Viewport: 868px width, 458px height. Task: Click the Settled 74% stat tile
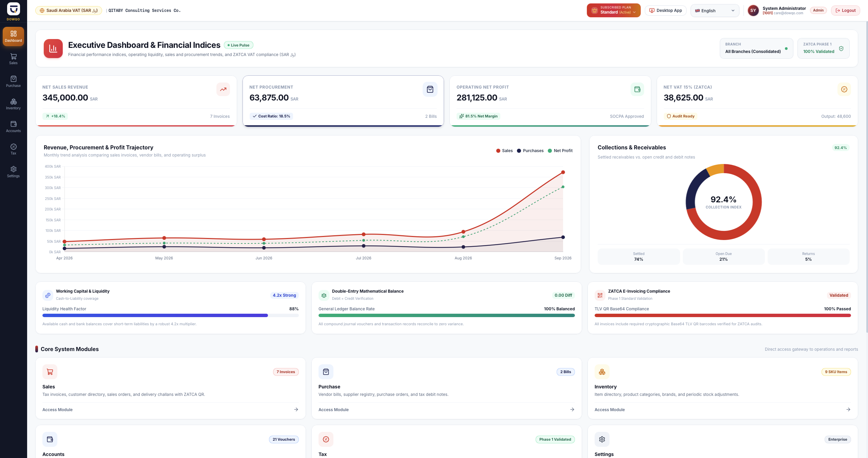[639, 257]
